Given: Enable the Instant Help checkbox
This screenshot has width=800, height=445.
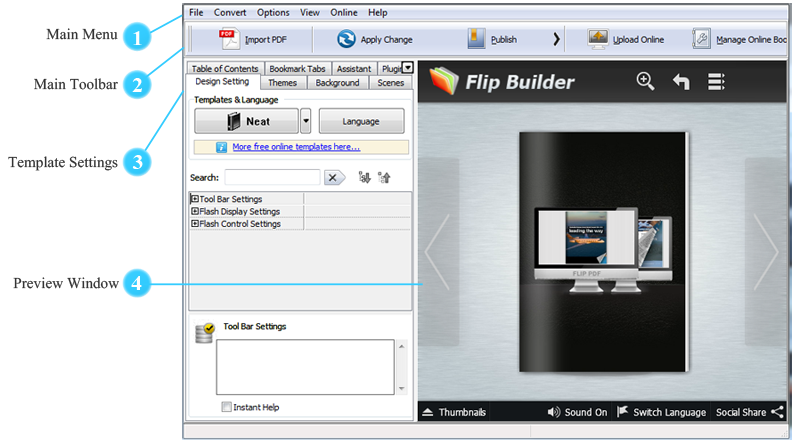Looking at the screenshot, I should [226, 407].
